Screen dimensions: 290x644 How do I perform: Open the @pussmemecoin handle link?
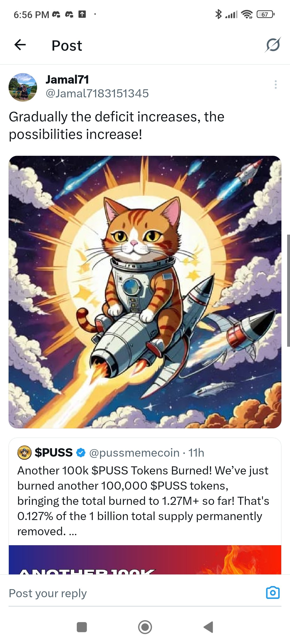pos(134,453)
